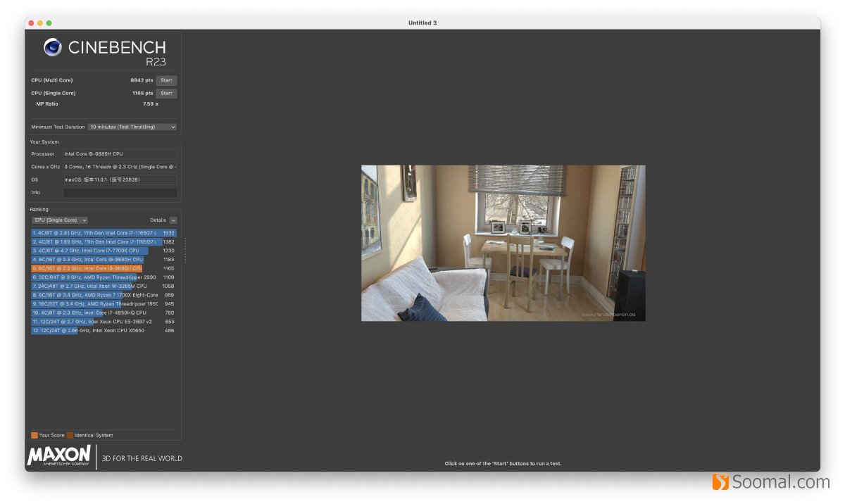The width and height of the screenshot is (845, 504).
Task: Click the panel divider drag handle
Action: (185, 250)
